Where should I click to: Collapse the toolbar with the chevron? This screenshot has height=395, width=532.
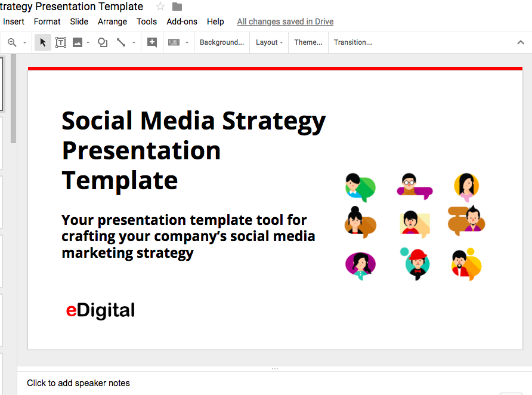click(x=521, y=42)
